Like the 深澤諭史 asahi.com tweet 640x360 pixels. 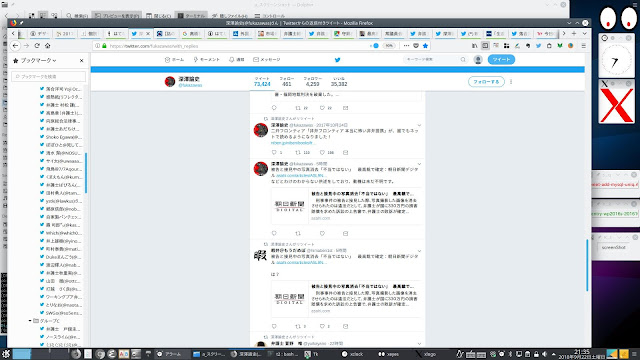tap(322, 233)
